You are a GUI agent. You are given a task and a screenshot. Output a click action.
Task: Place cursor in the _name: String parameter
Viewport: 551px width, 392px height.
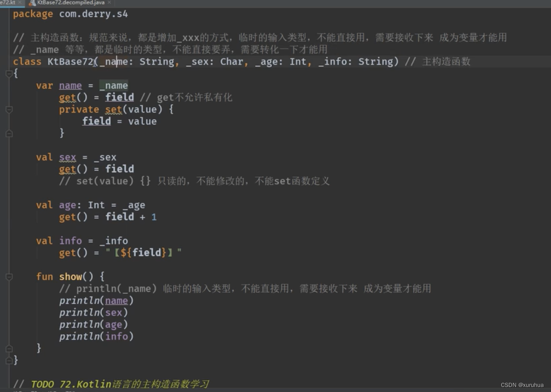[137, 62]
